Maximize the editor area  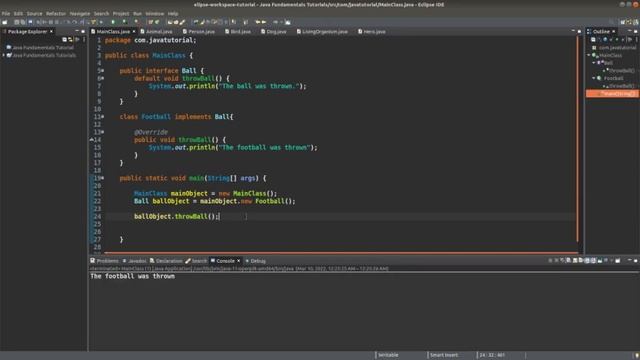click(x=579, y=31)
